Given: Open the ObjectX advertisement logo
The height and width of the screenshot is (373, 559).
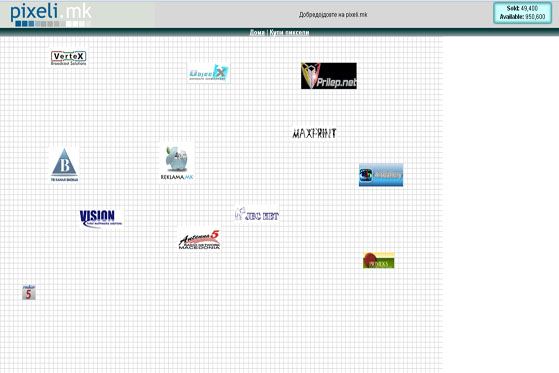Looking at the screenshot, I should coord(209,73).
